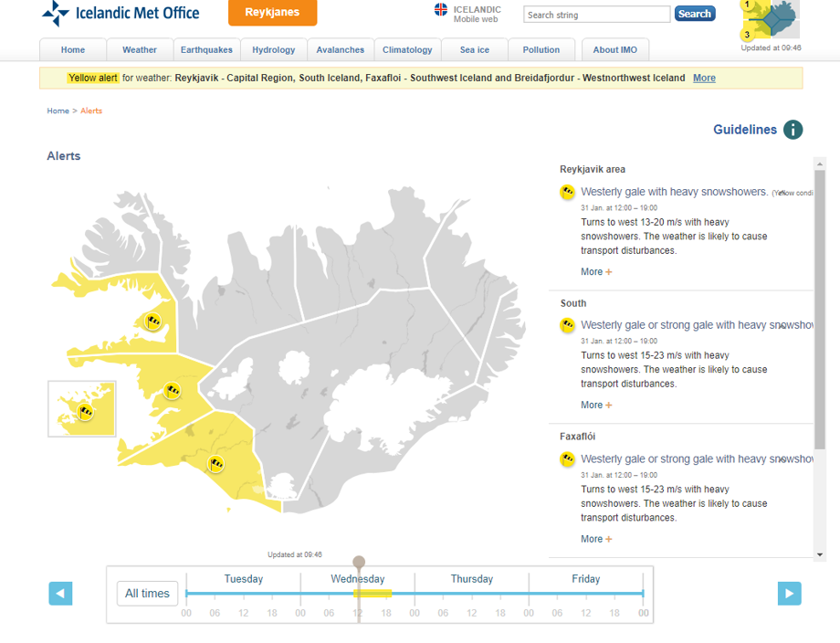This screenshot has height=643, width=840.
Task: Open the Guidelines info icon
Action: [793, 129]
